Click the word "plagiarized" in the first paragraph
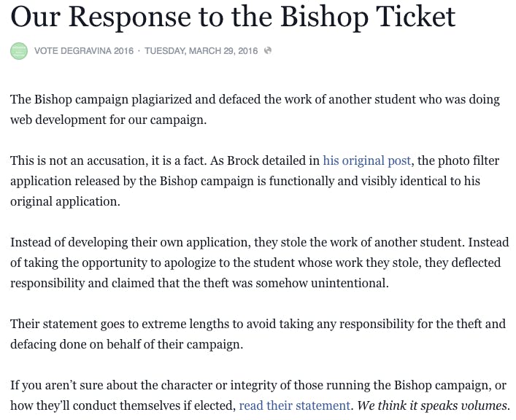Screen dimensions: 516x420 pyautogui.click(x=161, y=100)
